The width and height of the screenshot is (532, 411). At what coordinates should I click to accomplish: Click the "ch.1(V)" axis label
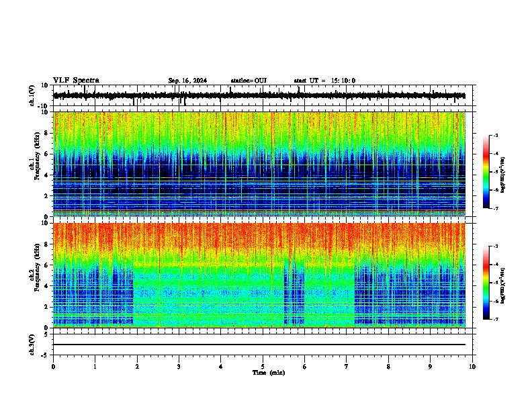pos(32,95)
